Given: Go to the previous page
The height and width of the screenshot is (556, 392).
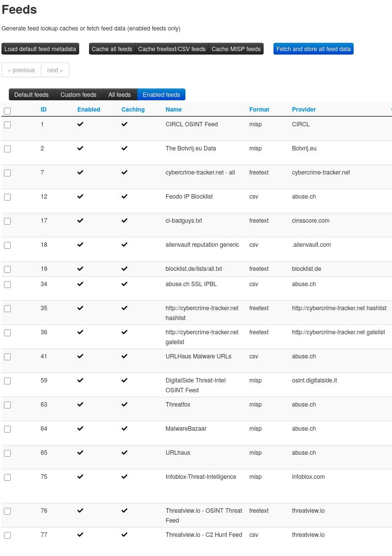Looking at the screenshot, I should pos(21,70).
